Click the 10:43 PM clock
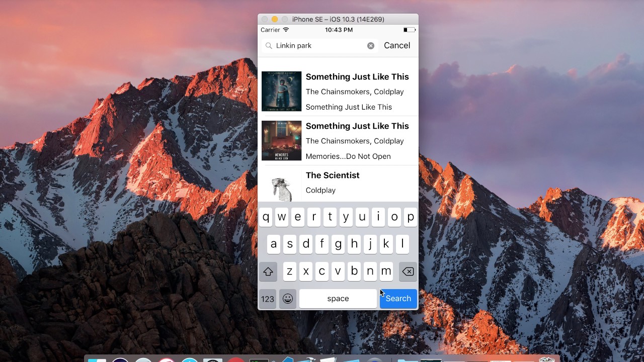The image size is (644, 362). click(x=339, y=30)
